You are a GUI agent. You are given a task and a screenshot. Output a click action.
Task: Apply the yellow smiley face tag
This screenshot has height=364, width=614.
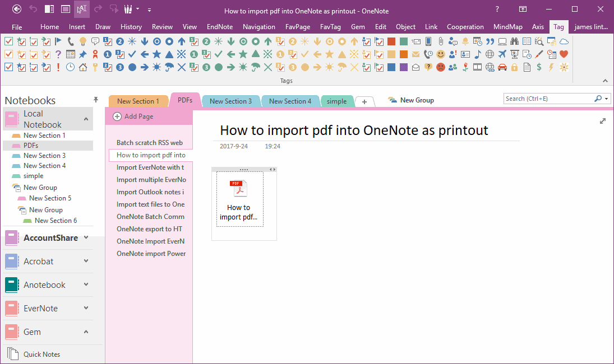click(441, 54)
